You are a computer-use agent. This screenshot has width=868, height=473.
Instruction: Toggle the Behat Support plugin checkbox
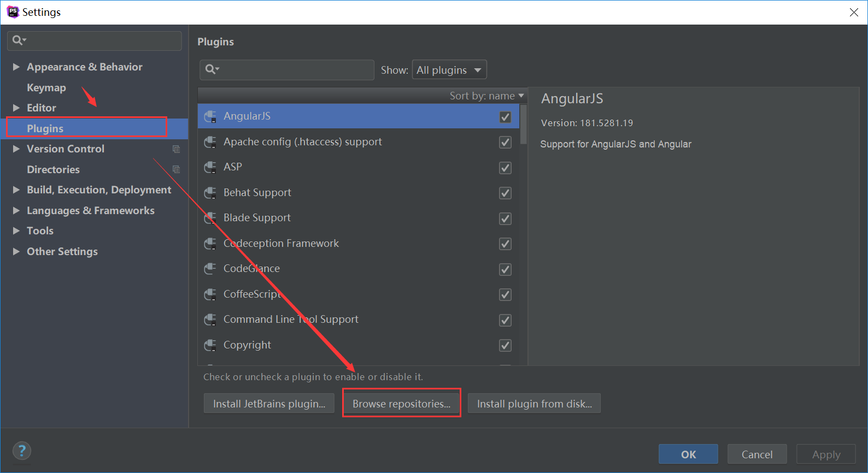505,193
